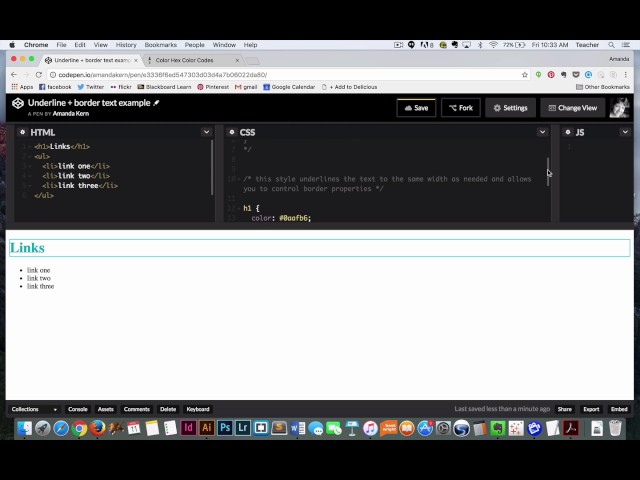The height and width of the screenshot is (480, 640).
Task: Open the gmail bookmark
Action: 246,87
